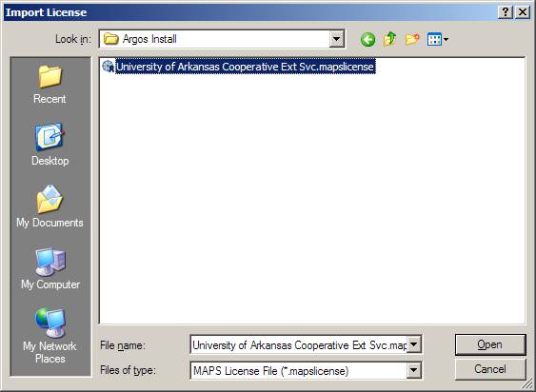Screen dimensions: 536x392
Task: Go back to last folder visited
Action: click(x=367, y=40)
